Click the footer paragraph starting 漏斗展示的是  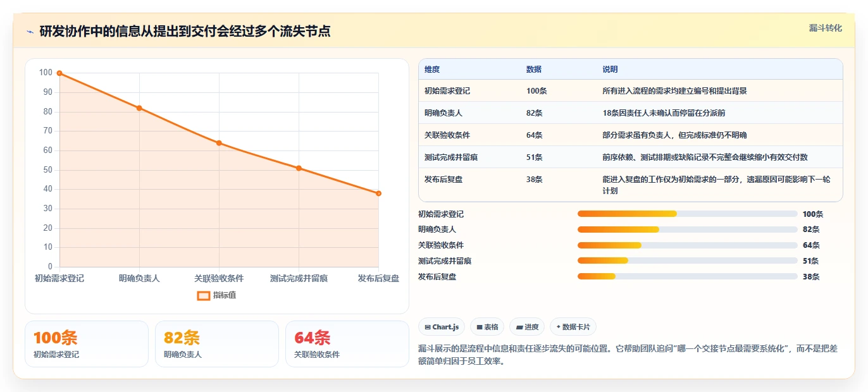coord(628,355)
